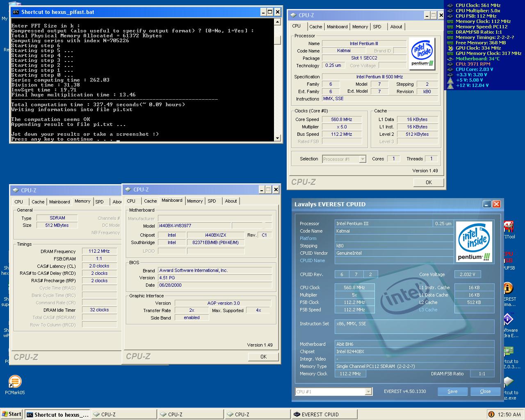The width and height of the screenshot is (525, 420).
Task: Open the About tab in the CPU-Z CPU window
Action: [x=396, y=27]
